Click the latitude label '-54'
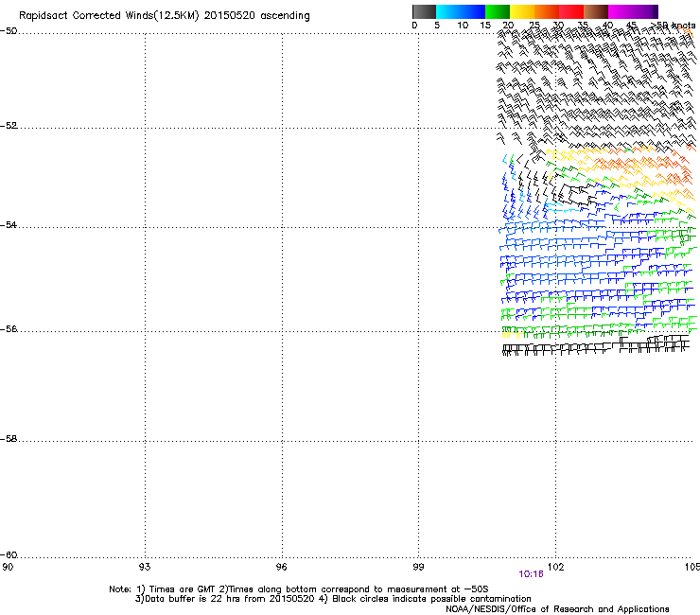This screenshot has height=615, width=700. 9,225
